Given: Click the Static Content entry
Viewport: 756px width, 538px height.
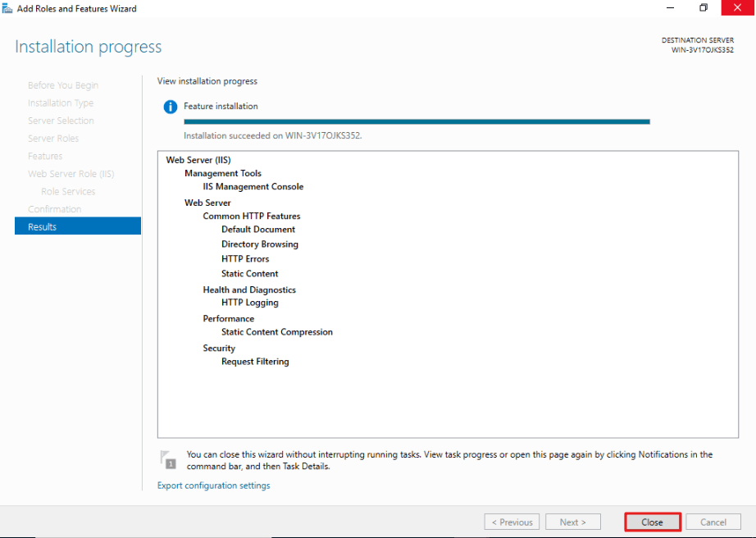Looking at the screenshot, I should click(x=250, y=274).
